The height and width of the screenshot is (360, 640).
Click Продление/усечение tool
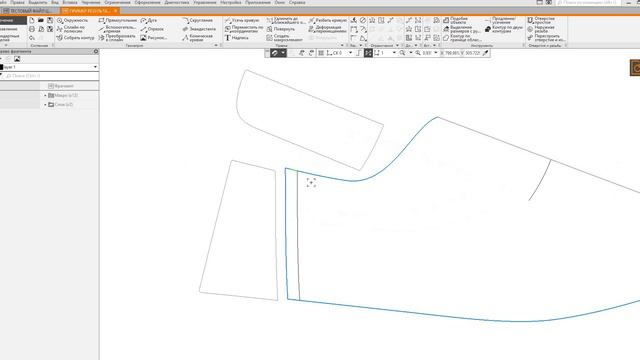tap(500, 20)
